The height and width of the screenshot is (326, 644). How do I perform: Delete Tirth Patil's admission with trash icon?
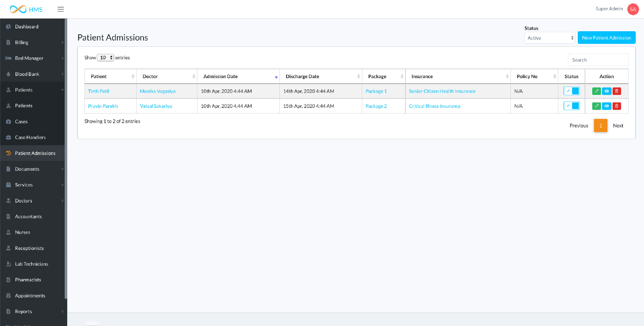617,91
